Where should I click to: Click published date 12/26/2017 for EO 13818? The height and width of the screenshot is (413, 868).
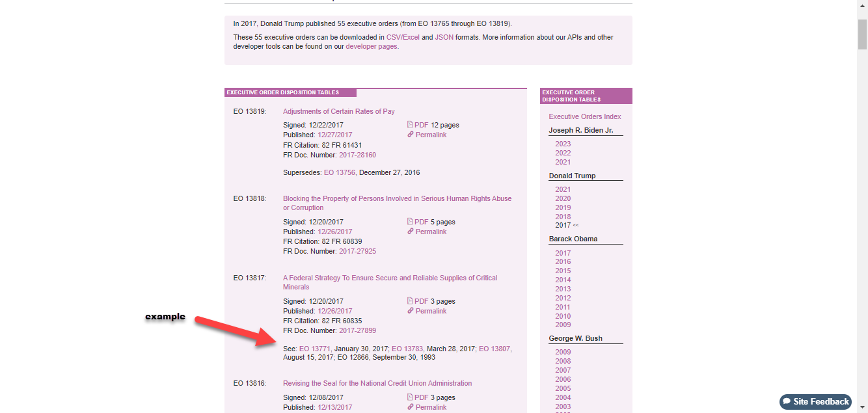click(335, 232)
